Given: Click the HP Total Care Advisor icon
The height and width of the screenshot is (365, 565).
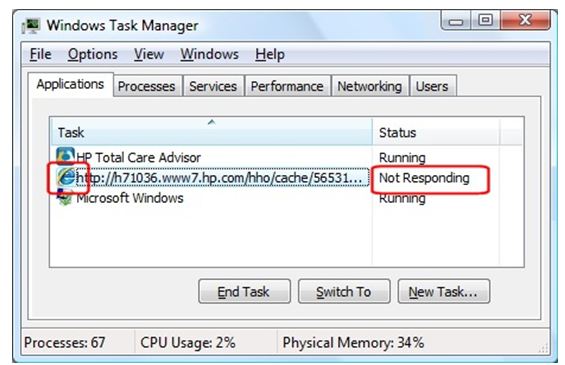Looking at the screenshot, I should (66, 156).
